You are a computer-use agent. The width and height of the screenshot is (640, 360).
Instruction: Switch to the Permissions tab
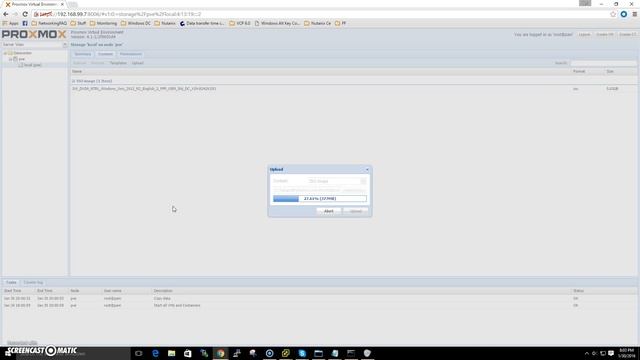131,54
